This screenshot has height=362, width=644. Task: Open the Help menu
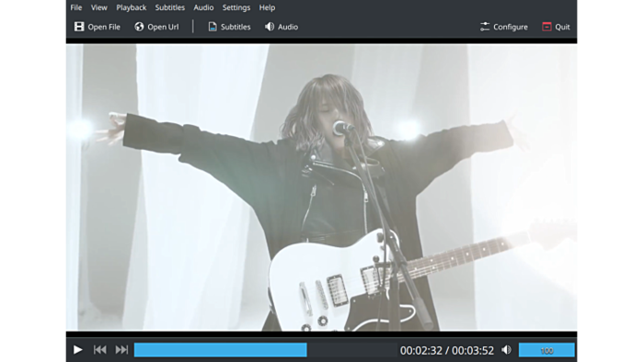[267, 7]
